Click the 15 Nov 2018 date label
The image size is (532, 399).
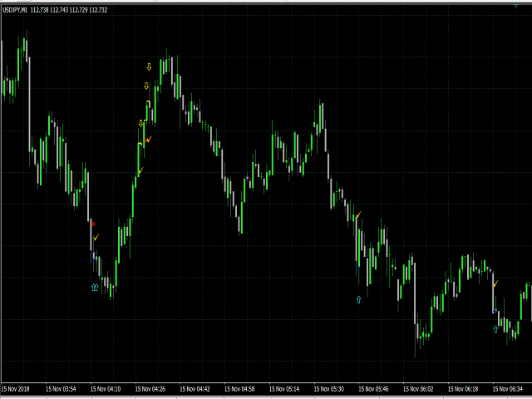pos(17,388)
